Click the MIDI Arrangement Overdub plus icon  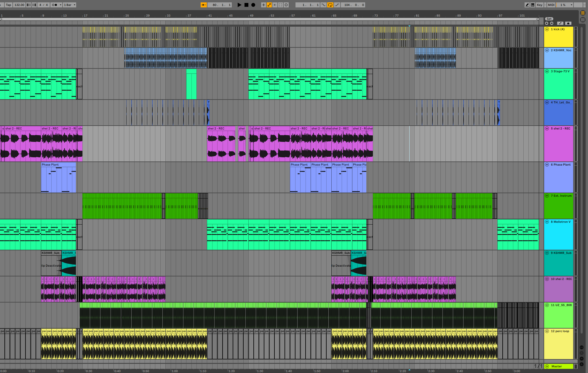pyautogui.click(x=263, y=5)
